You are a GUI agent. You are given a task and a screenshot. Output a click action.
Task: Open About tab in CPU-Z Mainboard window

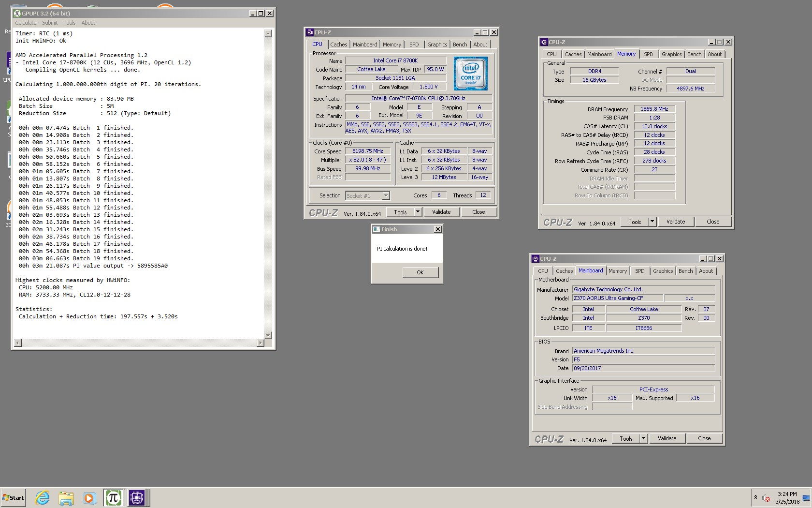706,271
